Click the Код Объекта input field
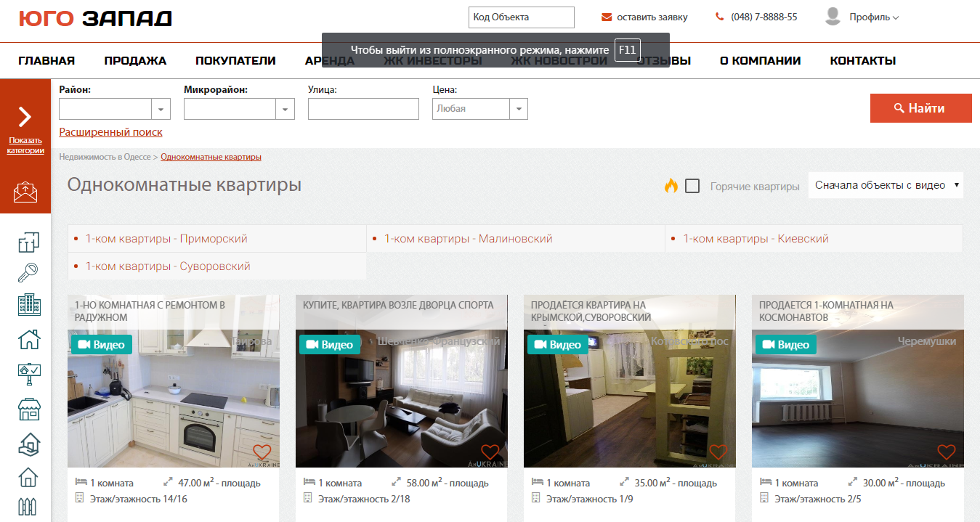 (x=521, y=17)
